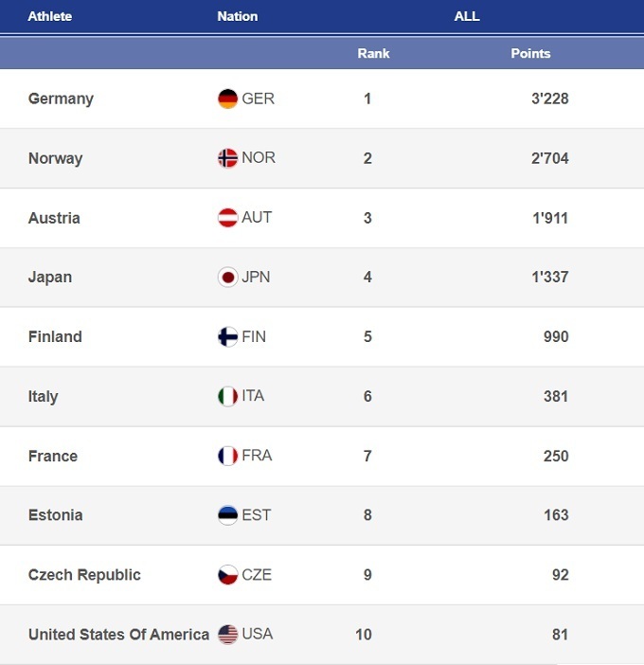
Task: Click the Finland flag icon
Action: 227,336
